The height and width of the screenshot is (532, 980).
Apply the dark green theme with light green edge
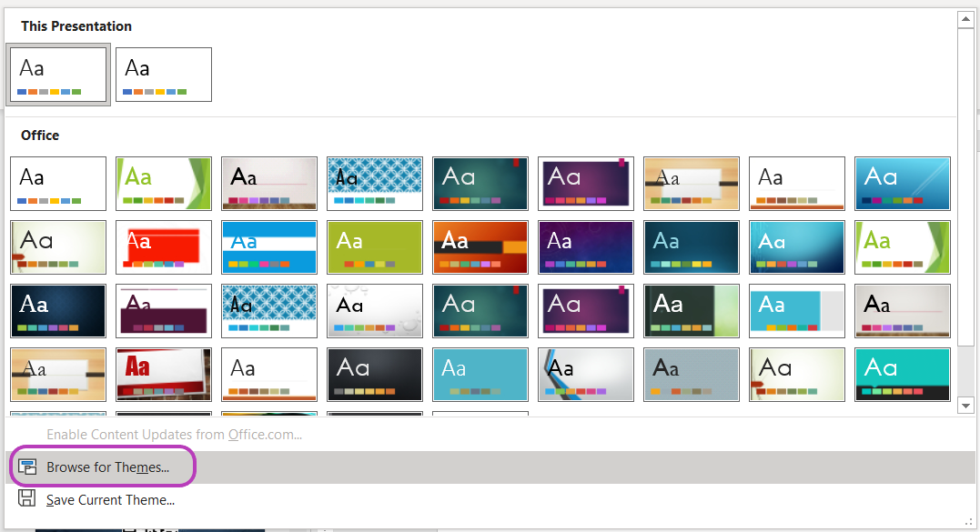(x=692, y=311)
